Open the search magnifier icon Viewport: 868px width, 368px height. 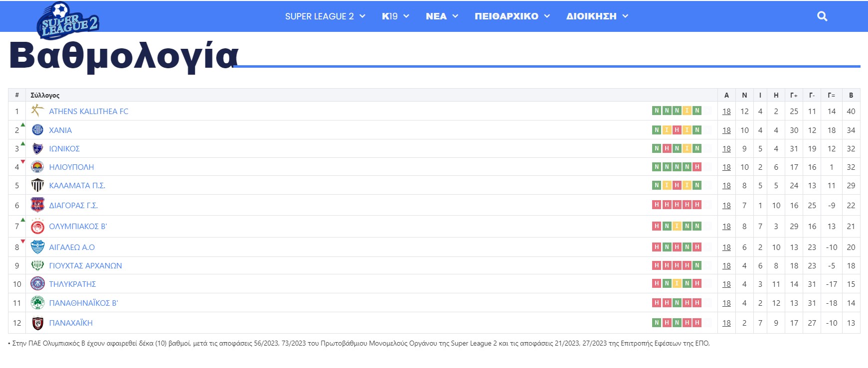822,16
